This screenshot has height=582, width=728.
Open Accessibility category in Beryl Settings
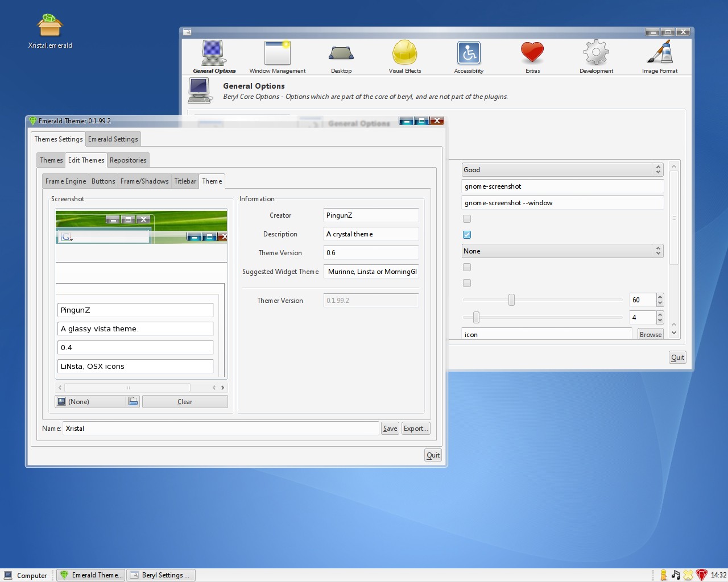click(x=469, y=57)
